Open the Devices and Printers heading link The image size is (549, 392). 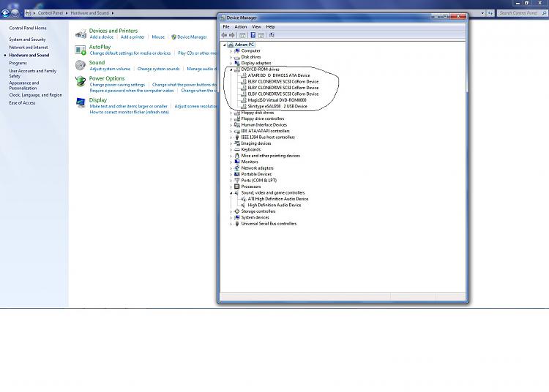[113, 31]
